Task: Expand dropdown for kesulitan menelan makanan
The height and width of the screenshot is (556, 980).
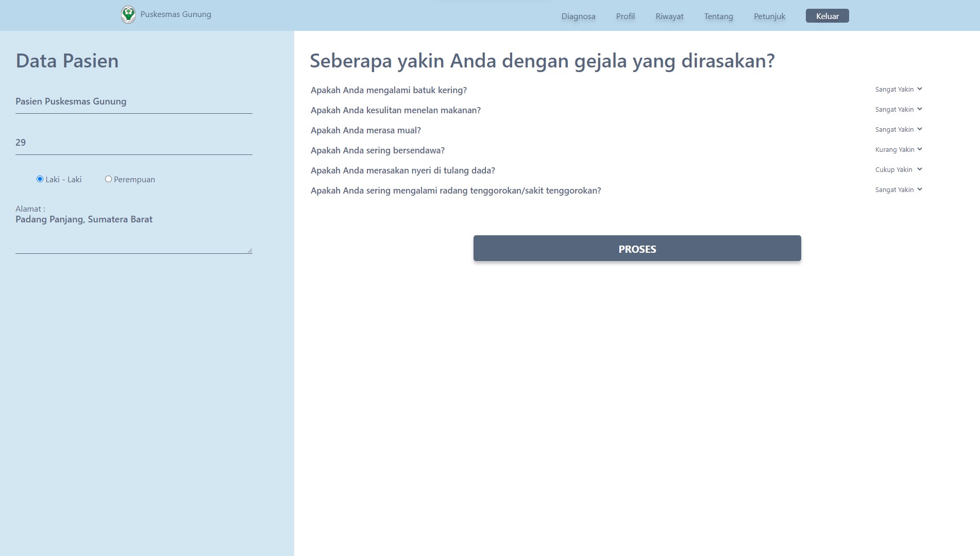Action: click(x=898, y=110)
